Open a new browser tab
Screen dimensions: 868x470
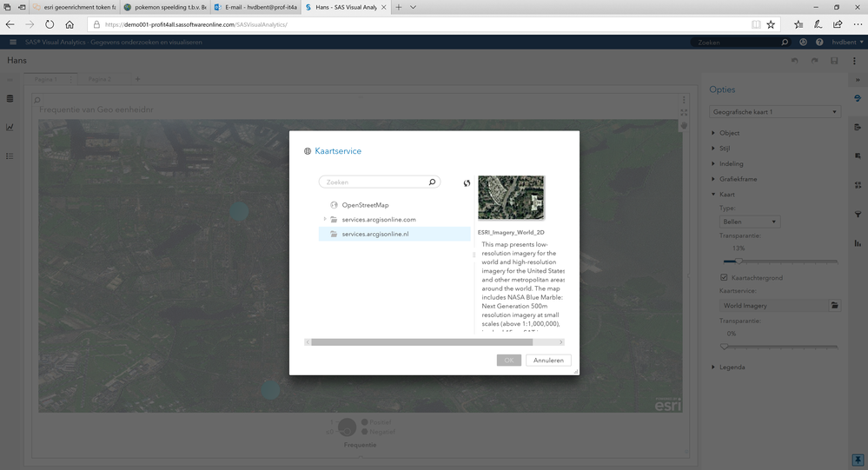coord(399,7)
